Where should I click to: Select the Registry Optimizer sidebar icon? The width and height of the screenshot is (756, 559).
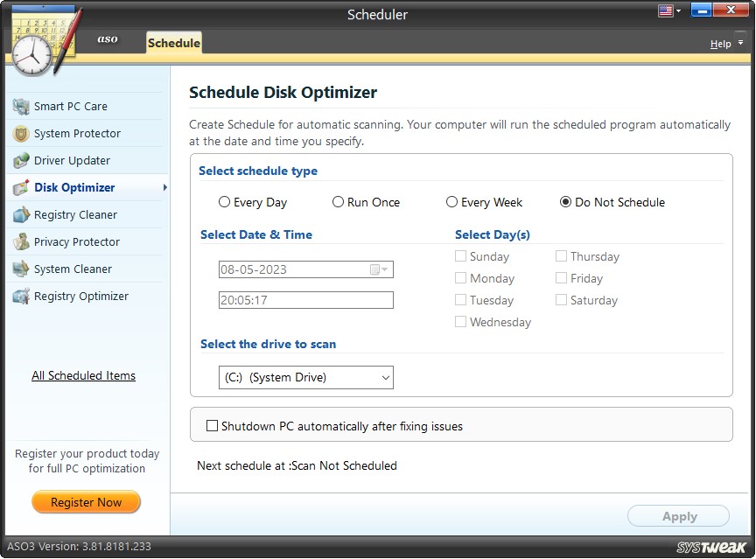(19, 296)
